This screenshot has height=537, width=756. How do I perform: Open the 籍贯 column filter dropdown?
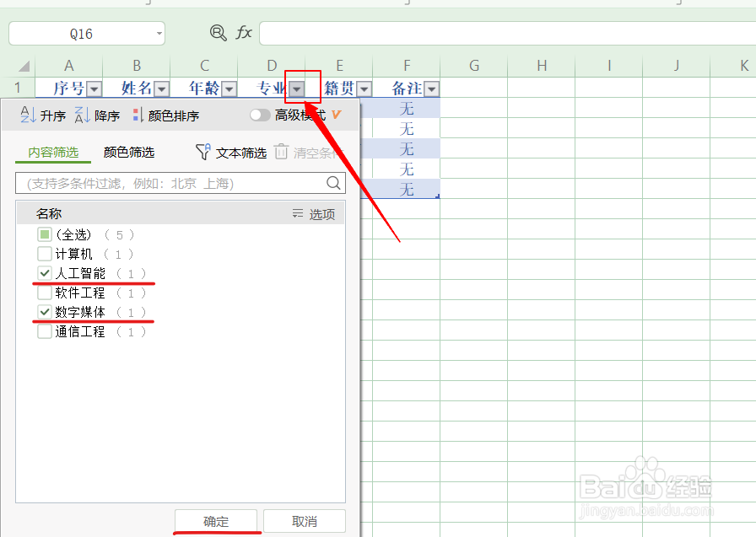pyautogui.click(x=364, y=89)
